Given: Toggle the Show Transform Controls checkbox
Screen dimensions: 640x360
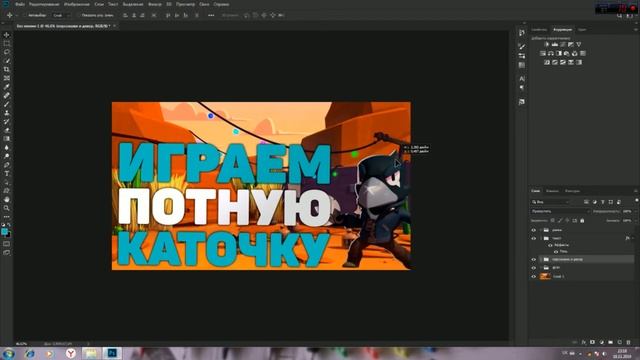Looking at the screenshot, I should click(78, 15).
